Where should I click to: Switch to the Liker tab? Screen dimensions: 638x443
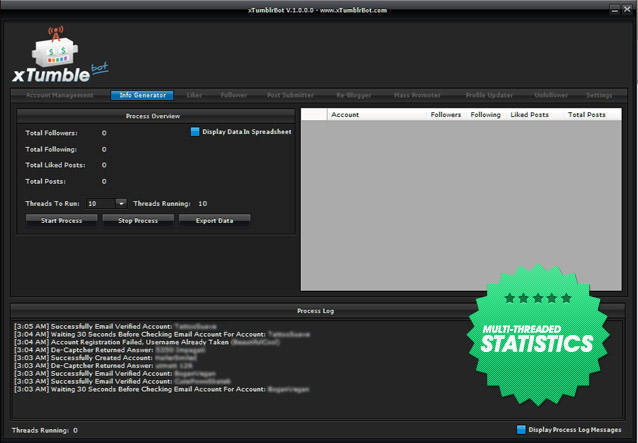pos(194,95)
